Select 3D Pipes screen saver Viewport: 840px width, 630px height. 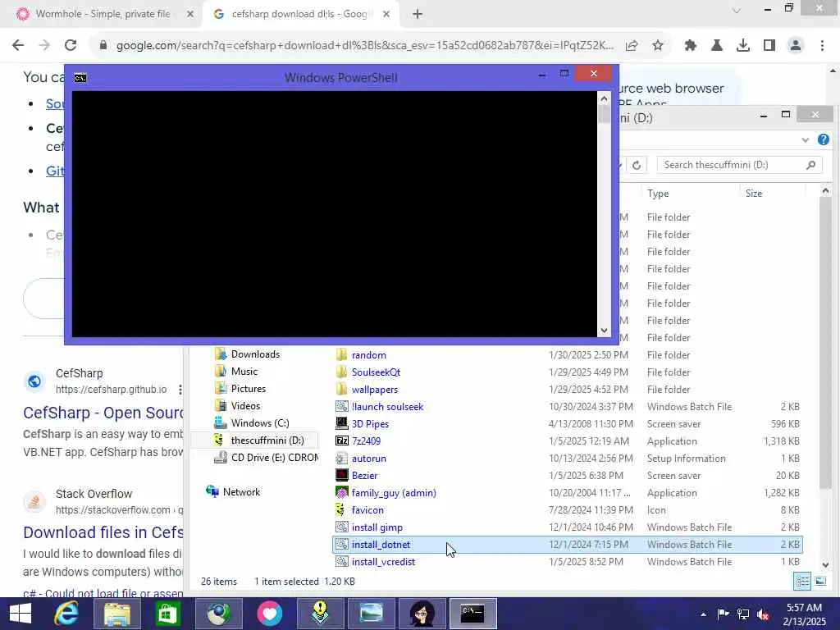[370, 424]
